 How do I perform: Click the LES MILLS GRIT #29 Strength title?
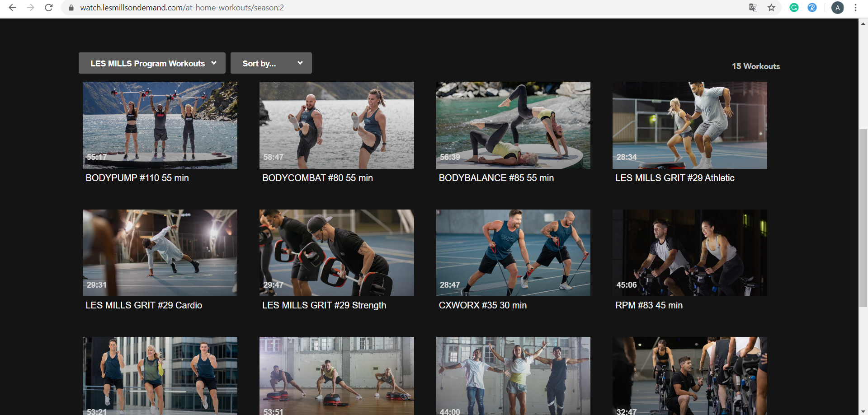(324, 305)
